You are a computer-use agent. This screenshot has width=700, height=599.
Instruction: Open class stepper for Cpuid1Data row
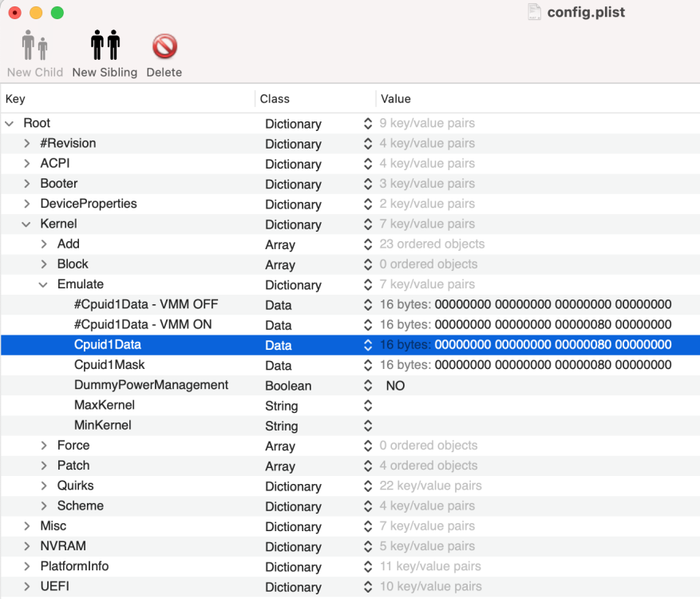coord(368,345)
